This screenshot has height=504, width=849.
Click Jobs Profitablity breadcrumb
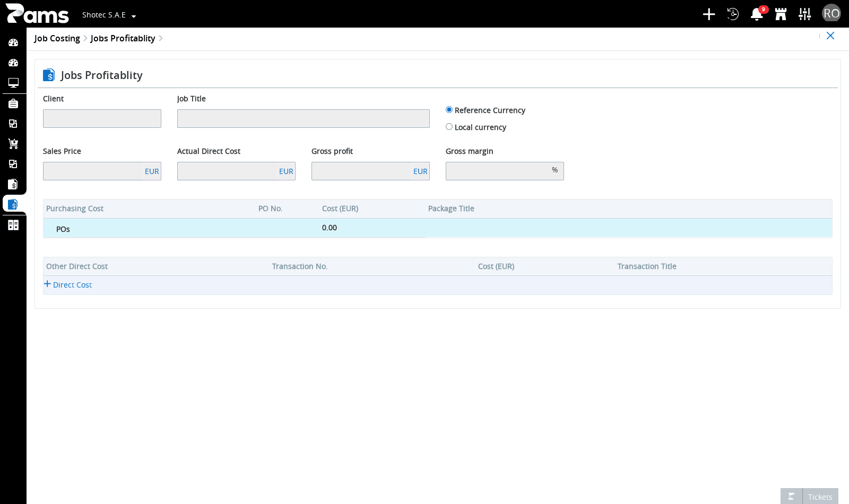click(123, 38)
